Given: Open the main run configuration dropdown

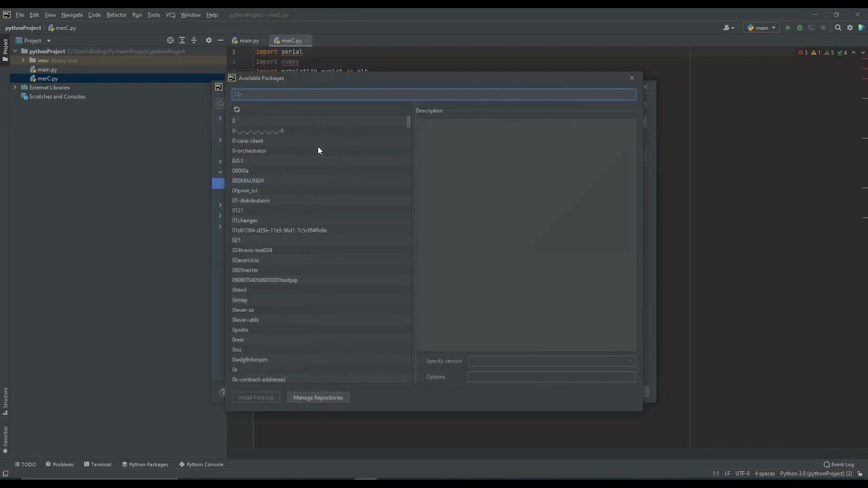Looking at the screenshot, I should click(761, 28).
